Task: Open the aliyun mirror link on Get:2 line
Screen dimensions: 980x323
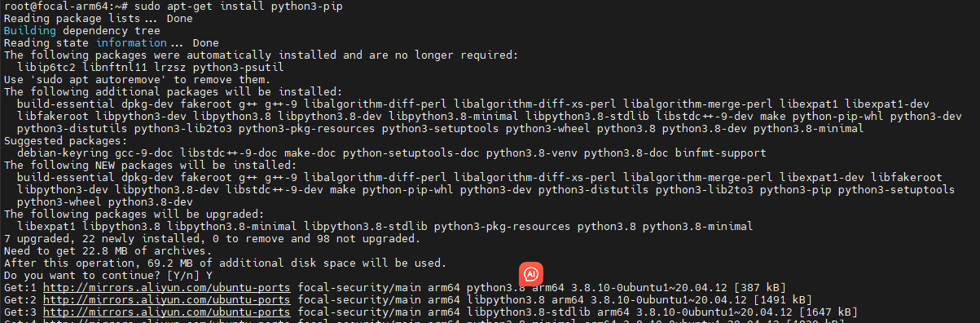Action: point(166,299)
